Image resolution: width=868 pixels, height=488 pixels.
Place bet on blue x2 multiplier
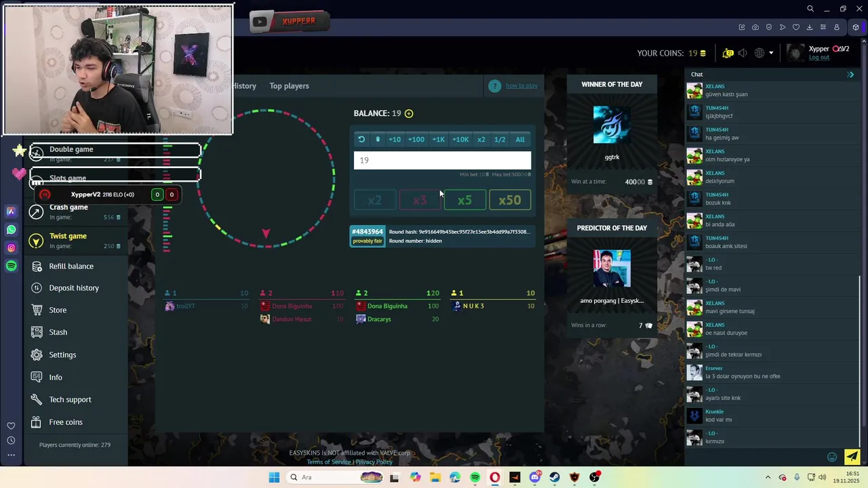374,200
